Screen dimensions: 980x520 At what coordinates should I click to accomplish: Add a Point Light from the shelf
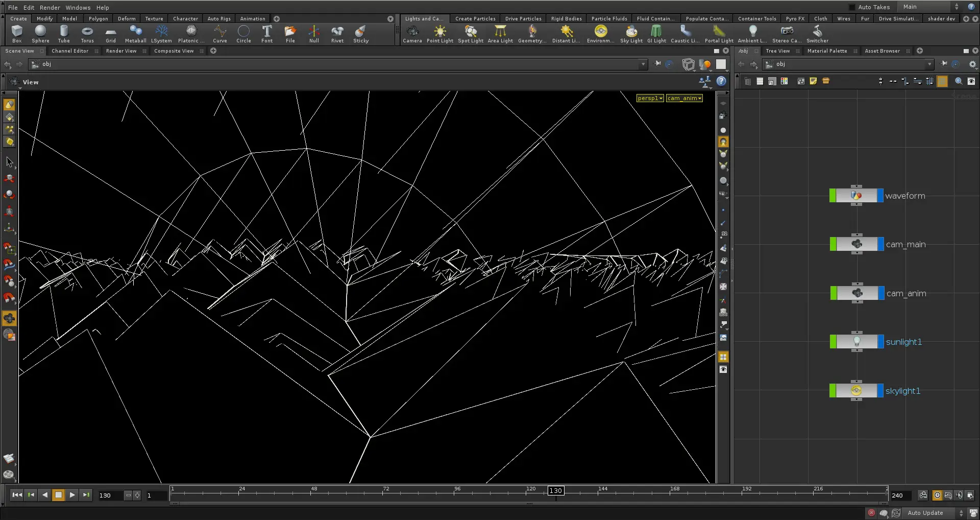(x=439, y=34)
